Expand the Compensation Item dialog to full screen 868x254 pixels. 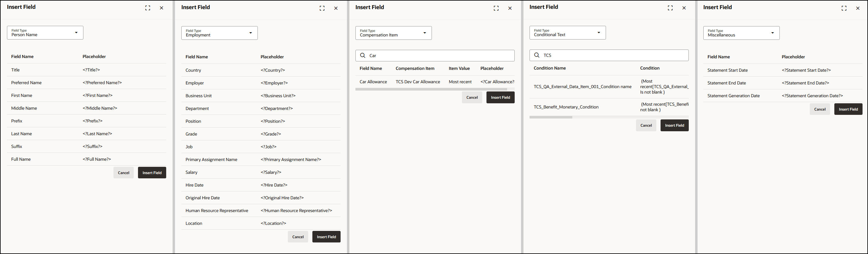pos(496,9)
